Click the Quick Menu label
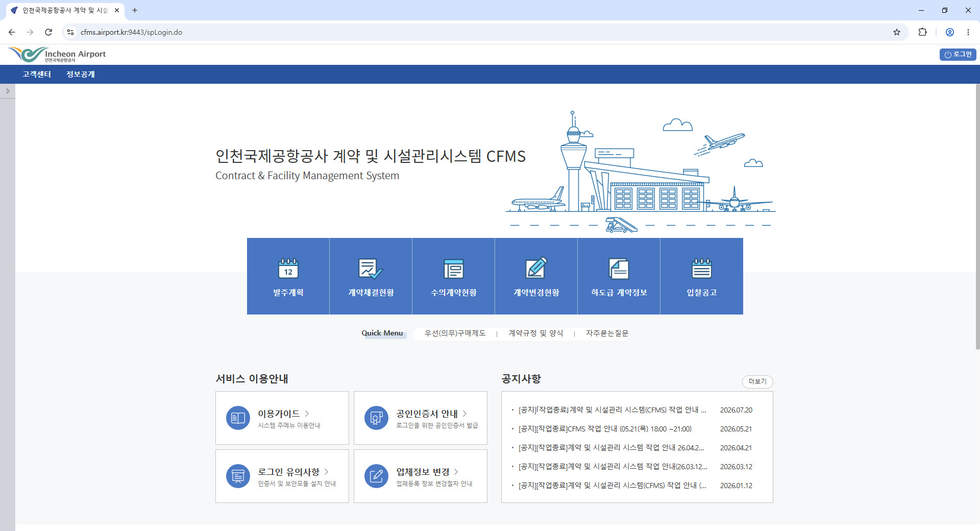 (x=382, y=333)
